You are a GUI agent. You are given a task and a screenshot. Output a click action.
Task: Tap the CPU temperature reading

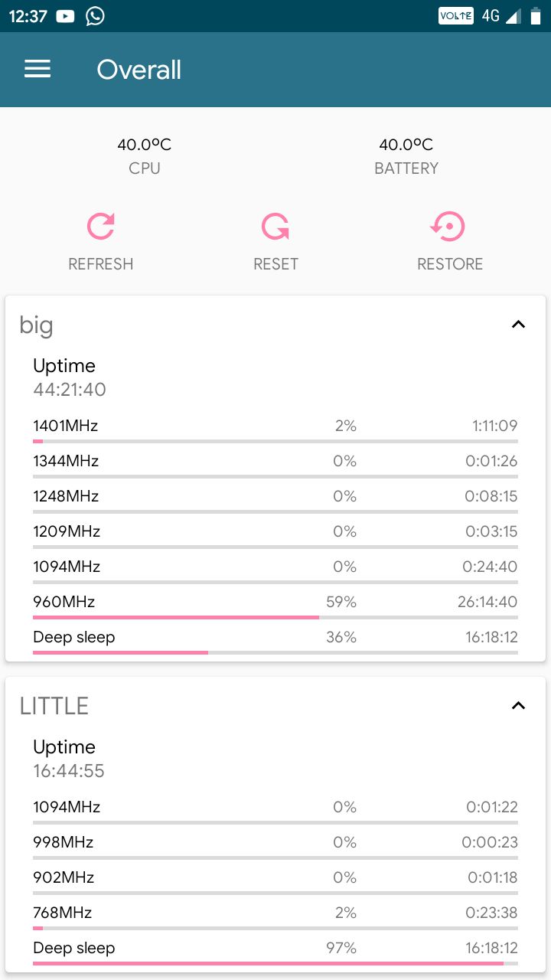tap(145, 145)
